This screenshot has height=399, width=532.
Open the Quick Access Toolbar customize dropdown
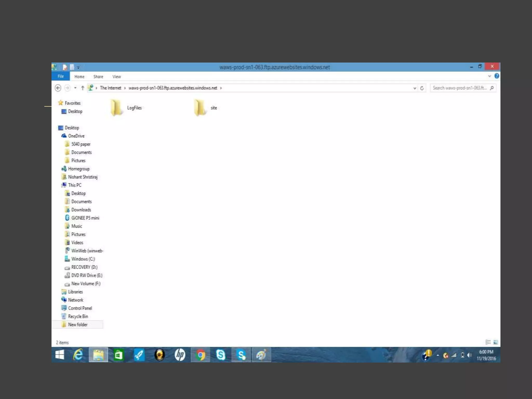pyautogui.click(x=78, y=68)
